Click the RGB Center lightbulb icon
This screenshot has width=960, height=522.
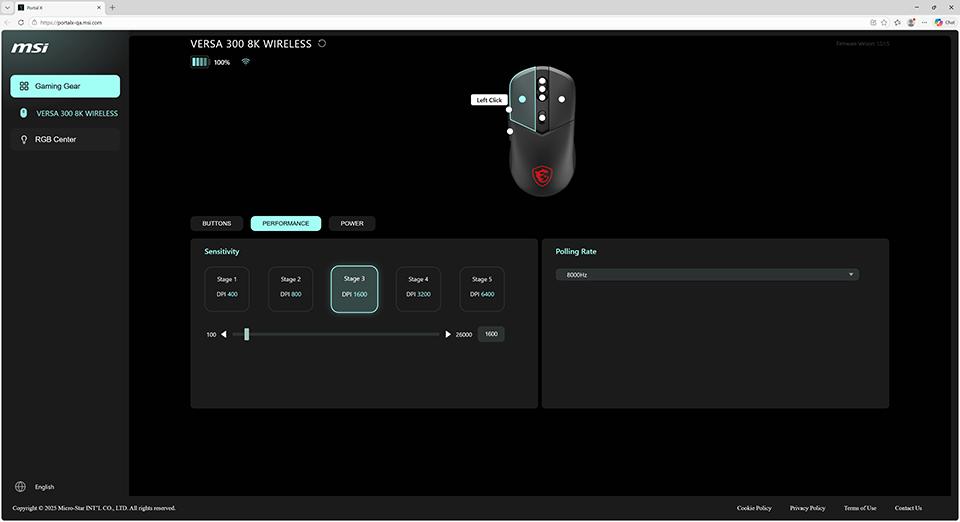tap(24, 140)
